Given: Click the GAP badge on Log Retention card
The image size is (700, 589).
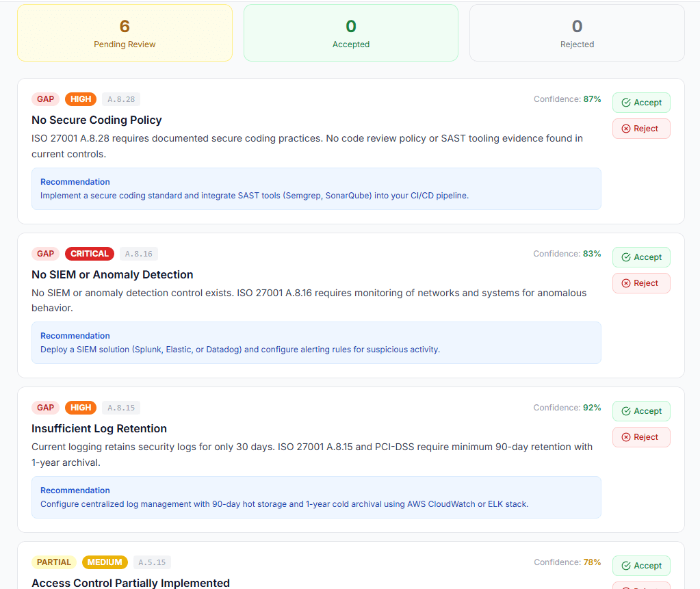Looking at the screenshot, I should coord(46,408).
